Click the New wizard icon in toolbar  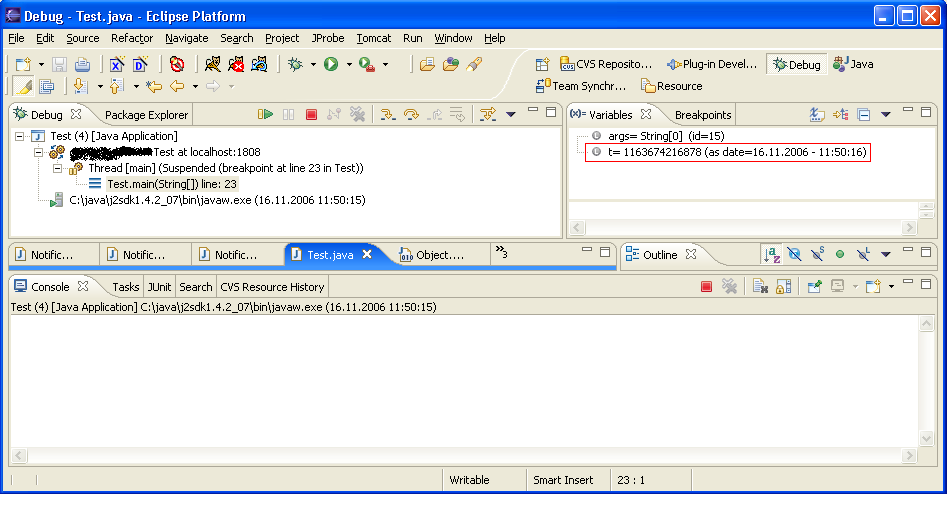23,64
